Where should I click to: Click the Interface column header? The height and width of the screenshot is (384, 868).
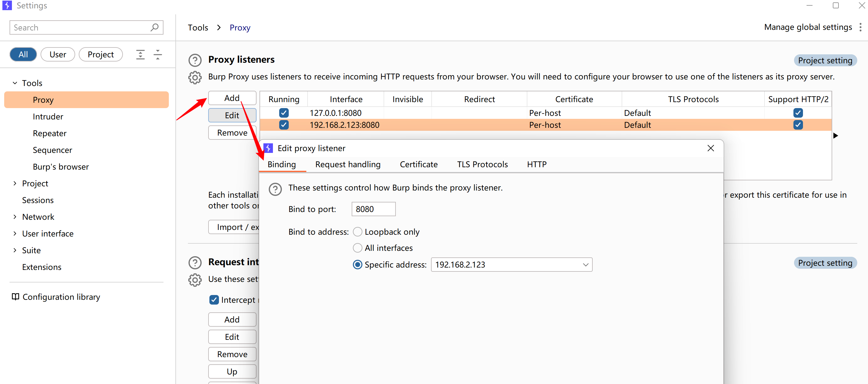pos(346,99)
